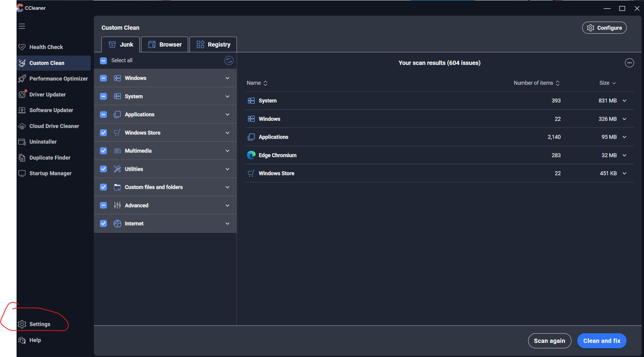Click the refresh icon beside Select all
Image resolution: width=644 pixels, height=357 pixels.
(229, 60)
